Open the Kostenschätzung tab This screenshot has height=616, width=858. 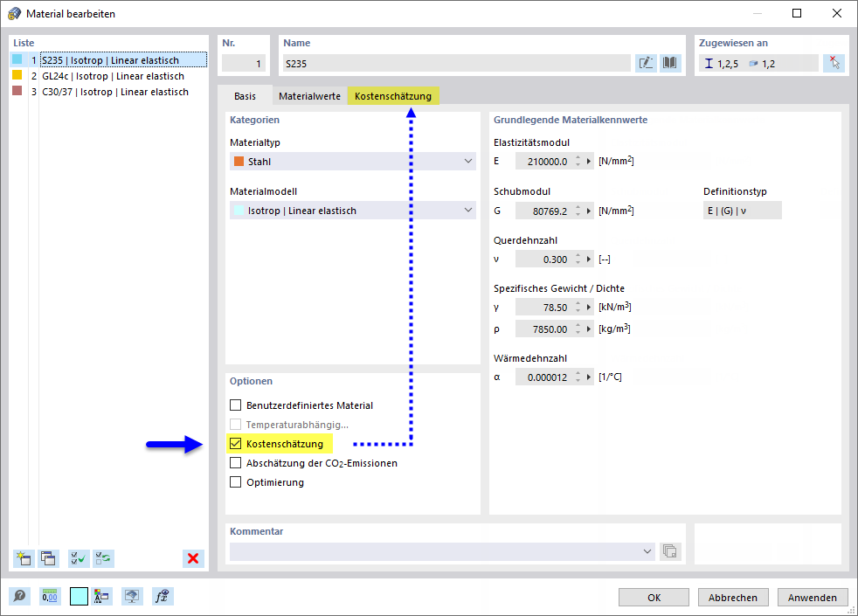coord(393,96)
